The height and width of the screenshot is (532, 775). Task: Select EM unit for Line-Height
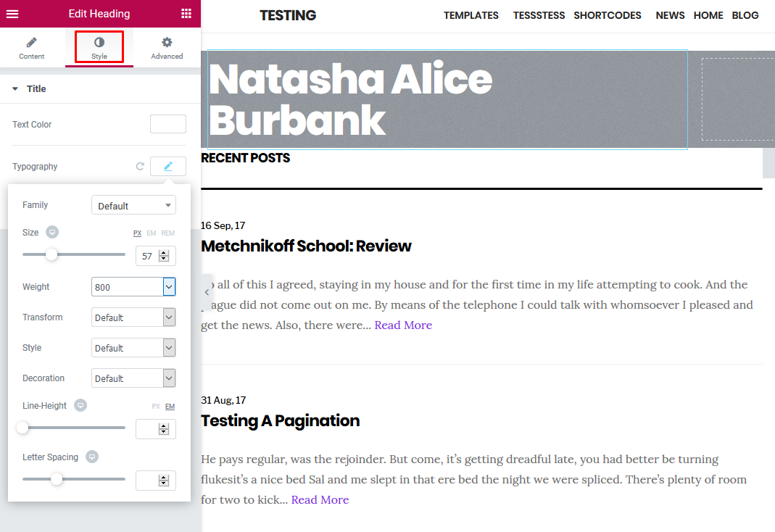click(x=170, y=407)
